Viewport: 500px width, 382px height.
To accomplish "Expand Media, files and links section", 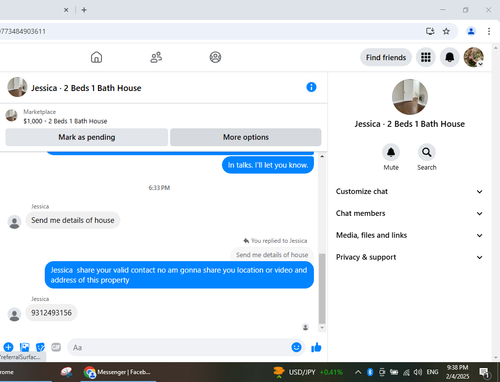I will [409, 235].
